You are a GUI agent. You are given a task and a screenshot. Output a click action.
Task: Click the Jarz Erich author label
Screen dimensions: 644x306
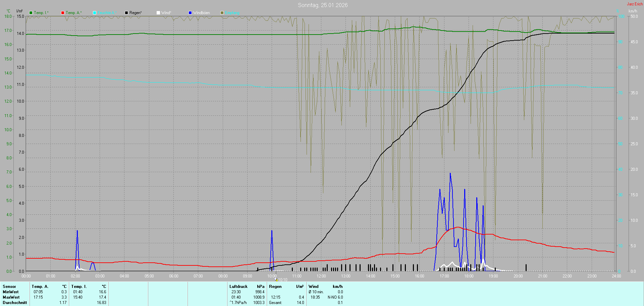coord(635,4)
